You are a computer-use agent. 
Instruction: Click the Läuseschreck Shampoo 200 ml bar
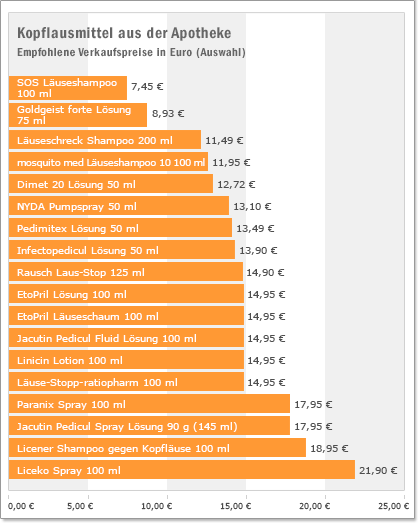coord(105,140)
